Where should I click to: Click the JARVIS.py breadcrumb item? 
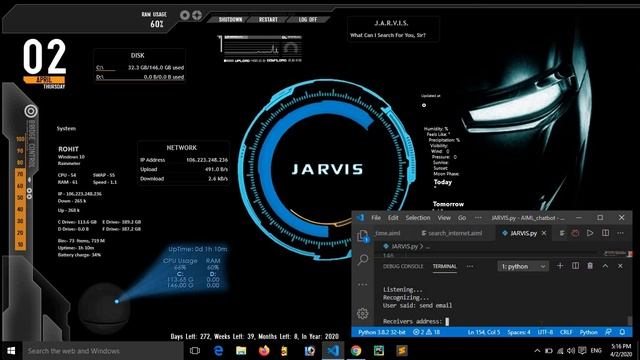[404, 246]
